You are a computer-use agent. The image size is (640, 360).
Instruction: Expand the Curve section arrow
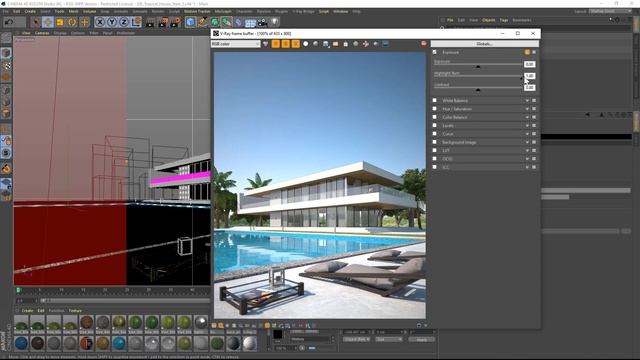527,134
